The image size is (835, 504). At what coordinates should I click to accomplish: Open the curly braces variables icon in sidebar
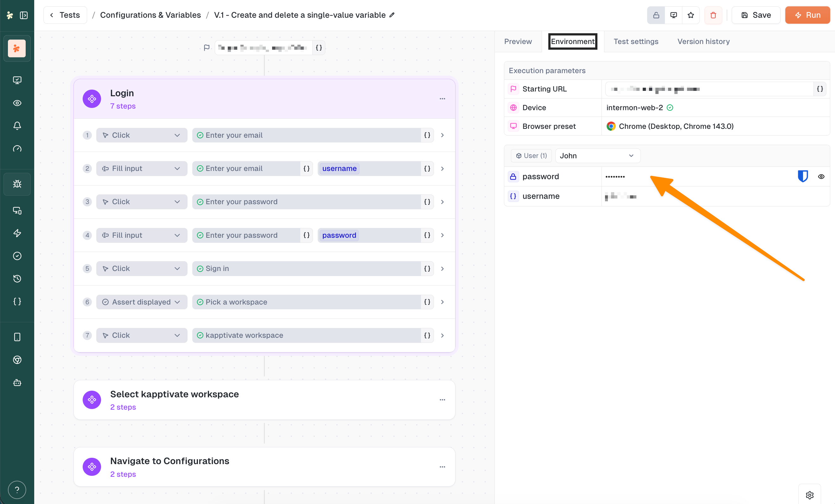(x=17, y=301)
